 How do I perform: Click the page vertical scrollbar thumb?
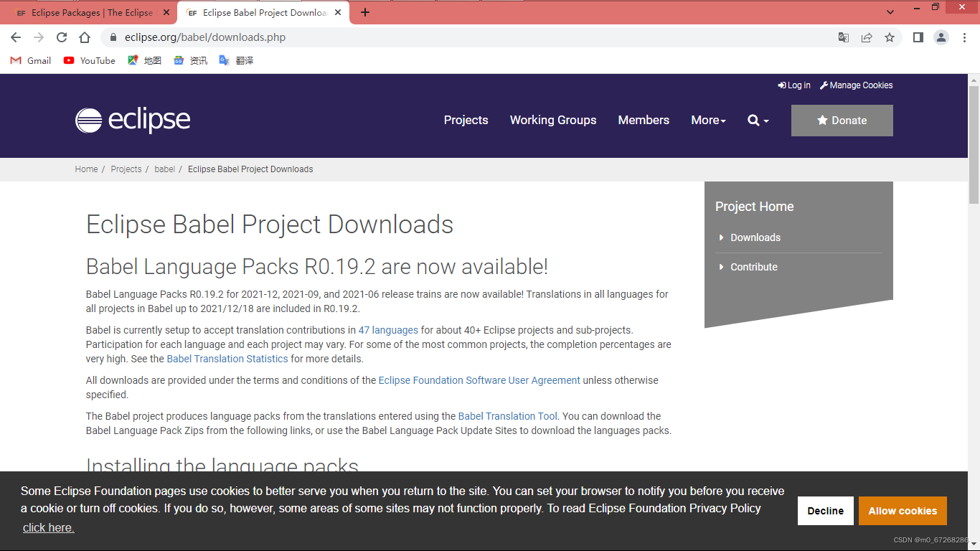tap(974, 144)
